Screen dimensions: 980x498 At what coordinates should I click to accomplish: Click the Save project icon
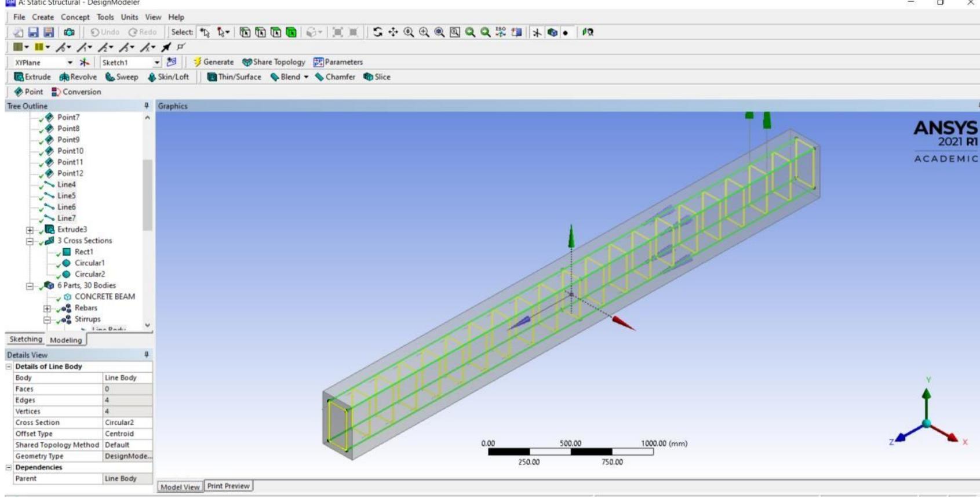click(x=34, y=32)
